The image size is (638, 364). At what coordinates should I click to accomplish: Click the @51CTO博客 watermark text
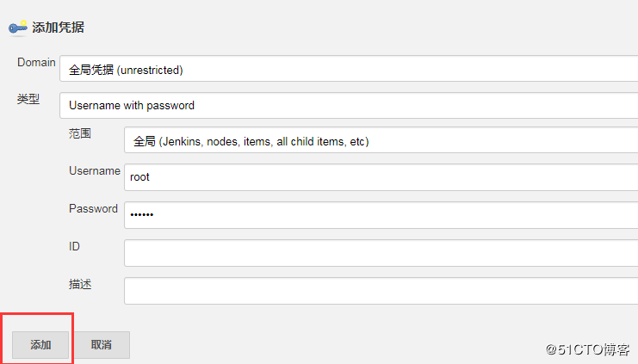click(587, 349)
